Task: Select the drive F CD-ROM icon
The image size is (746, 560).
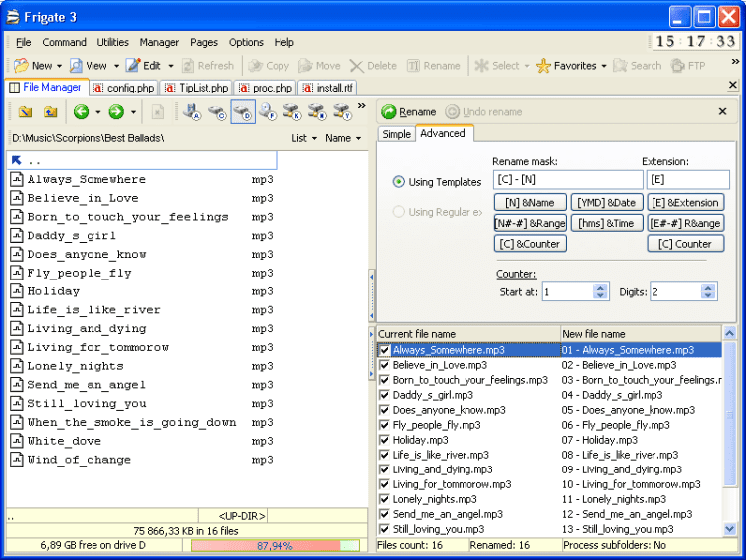Action: [x=268, y=112]
